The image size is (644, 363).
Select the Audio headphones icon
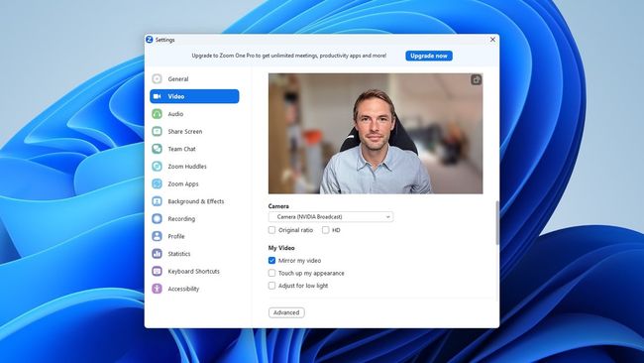coord(157,114)
